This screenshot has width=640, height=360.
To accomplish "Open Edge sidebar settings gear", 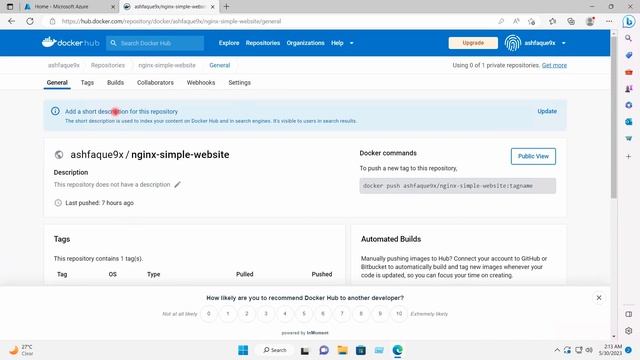I will tap(629, 331).
